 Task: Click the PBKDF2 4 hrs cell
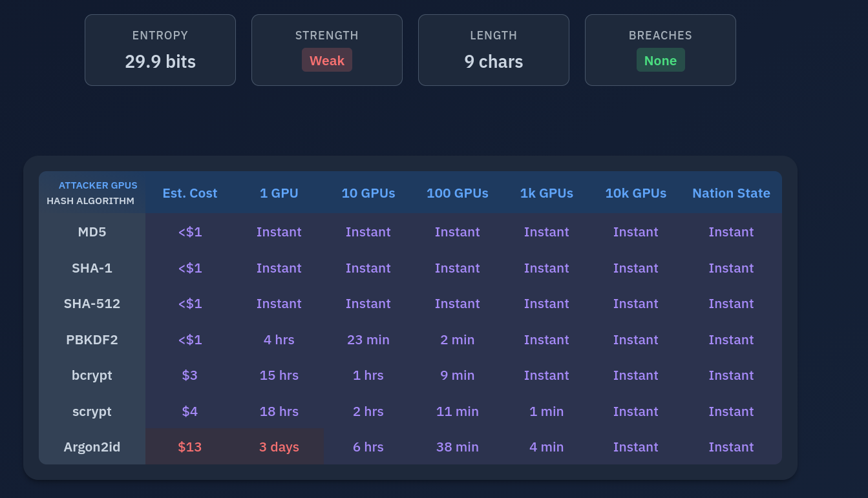(279, 340)
